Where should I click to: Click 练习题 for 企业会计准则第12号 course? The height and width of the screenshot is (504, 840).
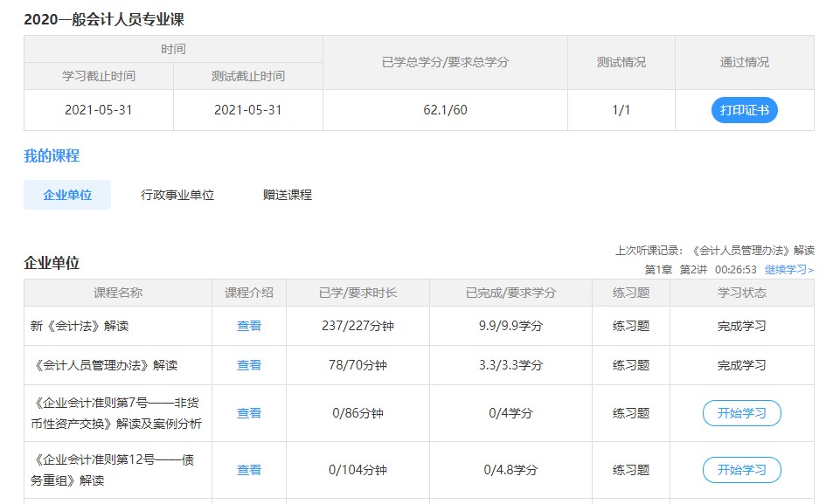click(x=629, y=469)
